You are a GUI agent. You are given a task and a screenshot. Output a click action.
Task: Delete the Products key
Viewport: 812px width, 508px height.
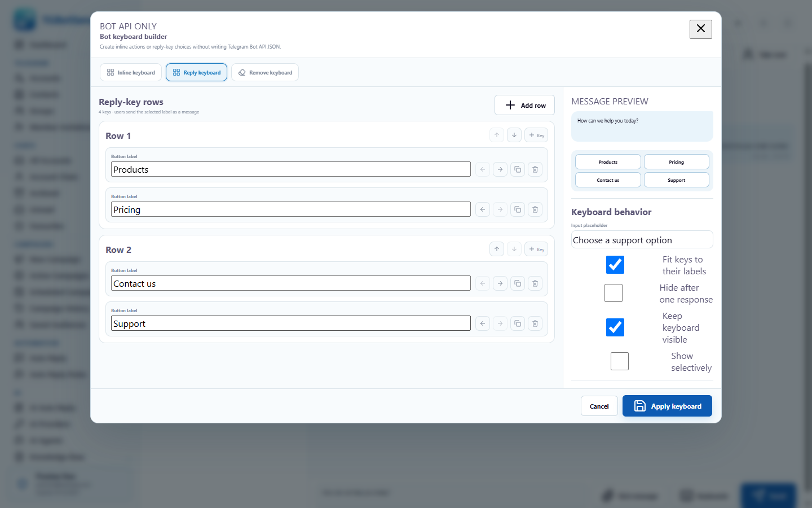point(535,169)
